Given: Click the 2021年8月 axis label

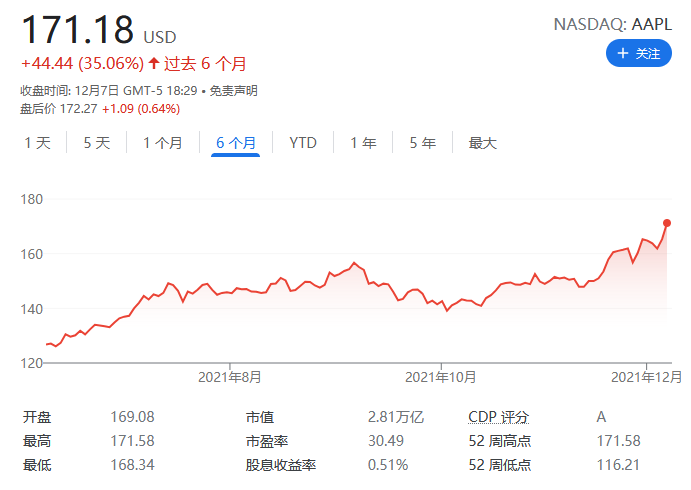Looking at the screenshot, I should (x=230, y=377).
